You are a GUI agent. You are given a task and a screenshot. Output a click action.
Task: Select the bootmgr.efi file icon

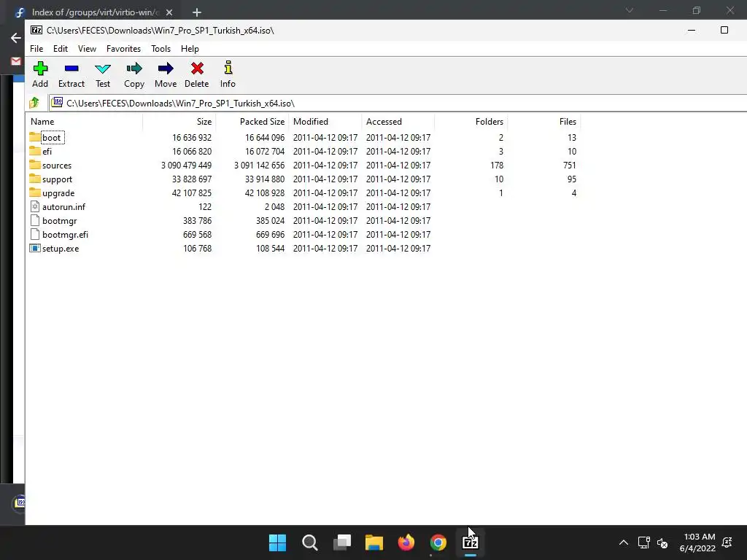click(35, 234)
